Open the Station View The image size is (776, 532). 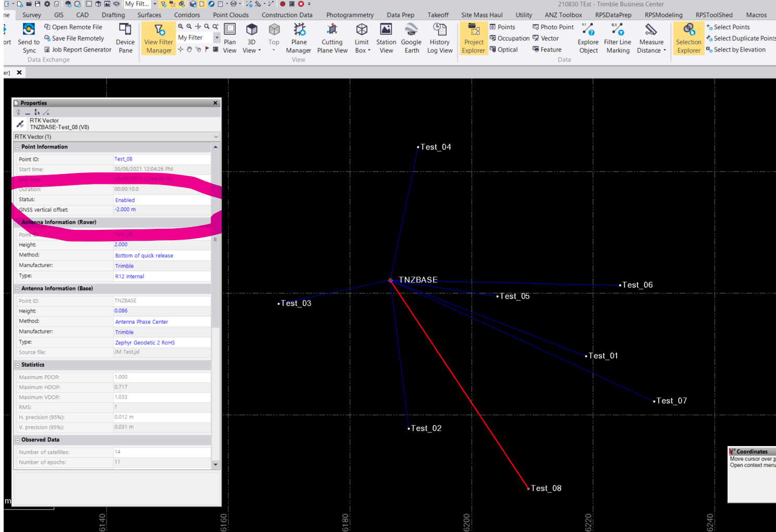pyautogui.click(x=386, y=38)
